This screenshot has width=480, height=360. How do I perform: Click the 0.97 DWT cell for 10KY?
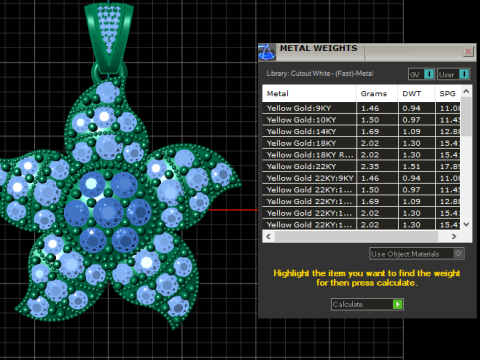tap(416, 120)
